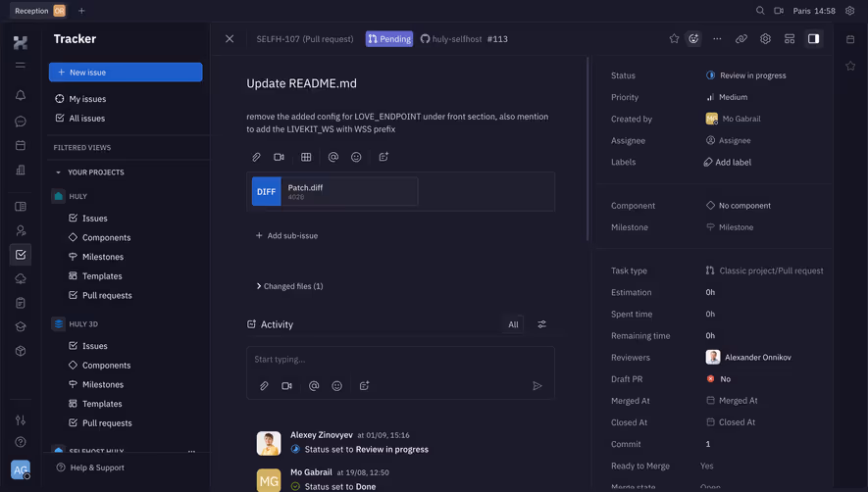Click the AG profile avatar

pos(21,469)
